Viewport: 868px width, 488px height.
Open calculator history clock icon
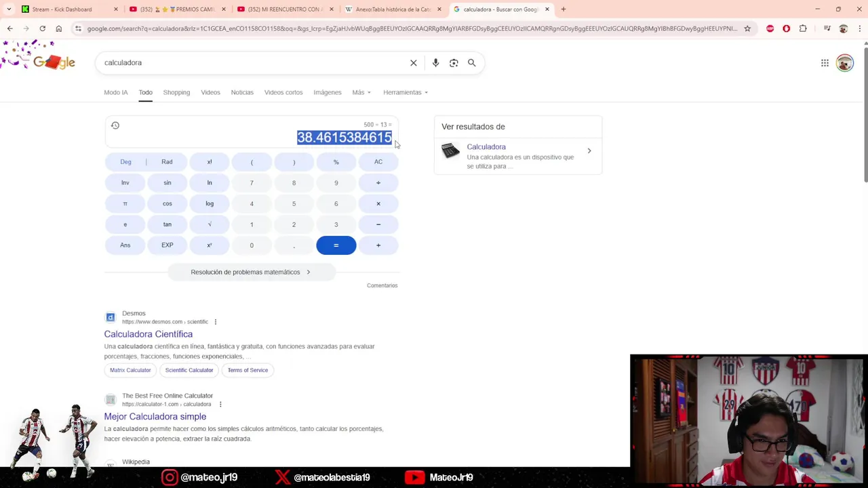pos(115,125)
